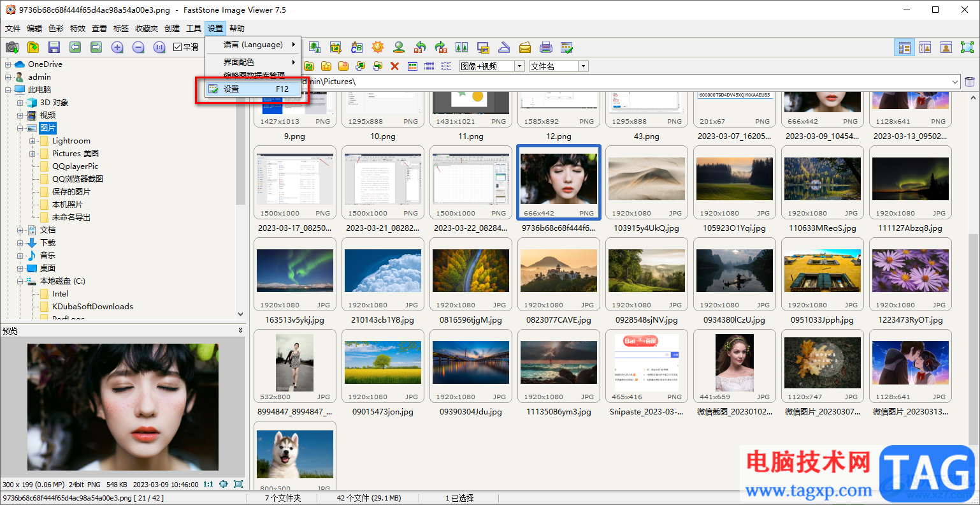Open the 帮助 menu
Viewport: 980px width, 505px height.
coord(237,28)
